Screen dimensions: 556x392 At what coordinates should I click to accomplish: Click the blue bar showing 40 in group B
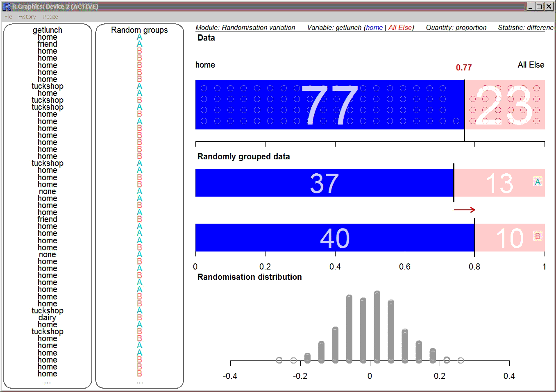coord(334,238)
